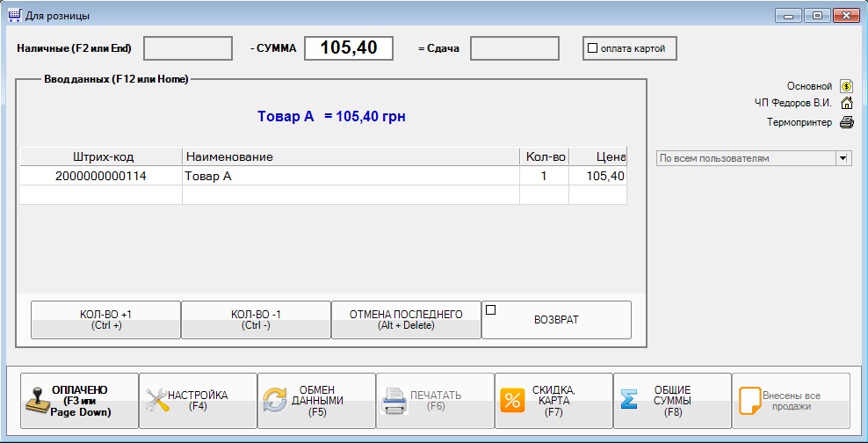Click the Сдача field
This screenshot has width=868, height=443.
pos(514,48)
